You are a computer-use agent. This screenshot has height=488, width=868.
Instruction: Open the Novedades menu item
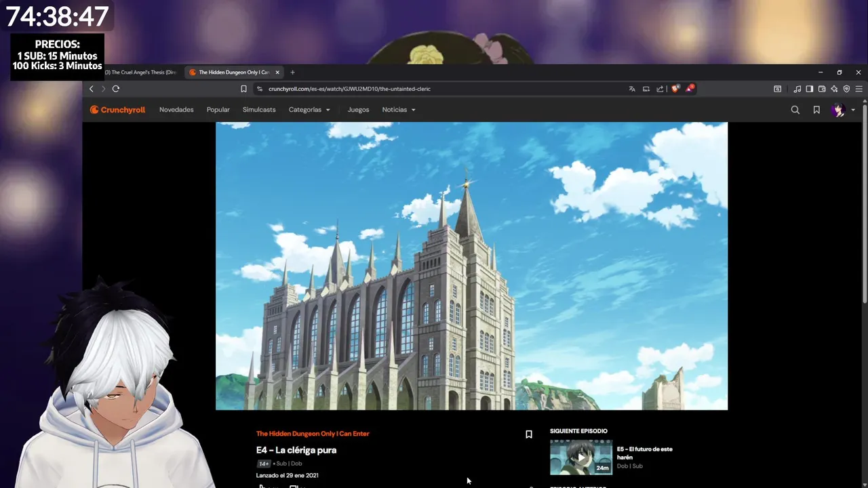[x=176, y=110]
